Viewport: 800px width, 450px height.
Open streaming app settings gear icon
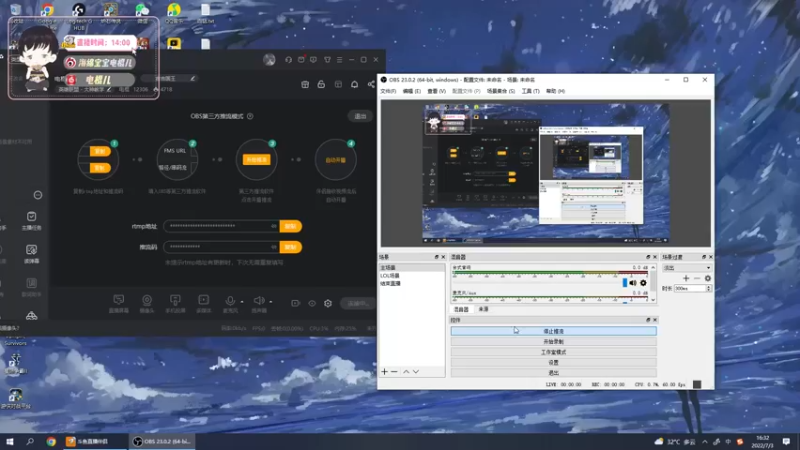pos(328,303)
